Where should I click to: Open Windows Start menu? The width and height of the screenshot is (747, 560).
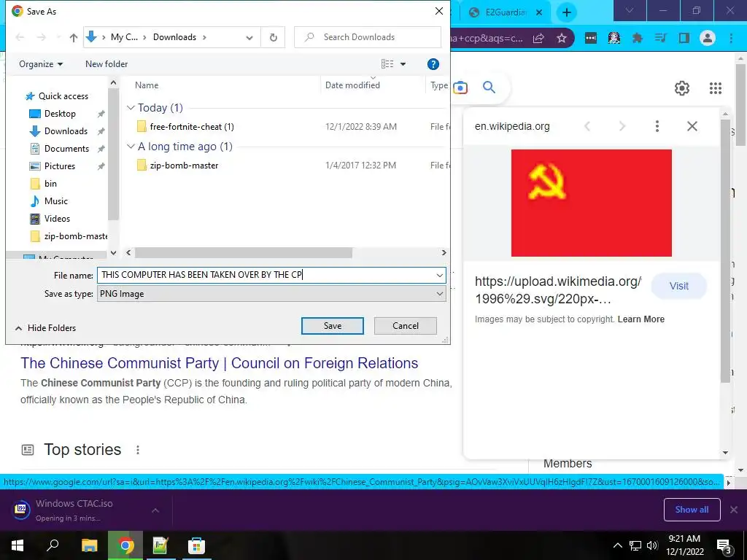tap(18, 545)
